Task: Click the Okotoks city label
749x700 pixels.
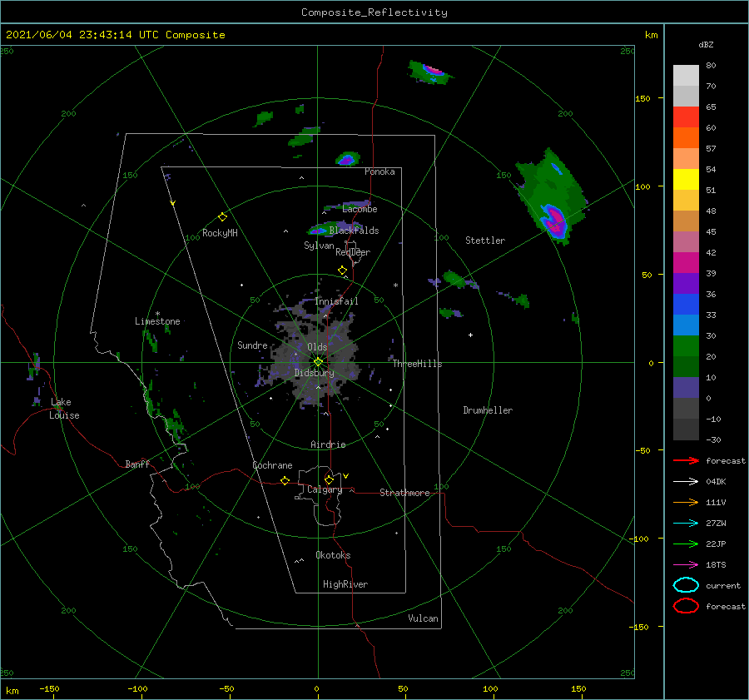Action: [333, 555]
